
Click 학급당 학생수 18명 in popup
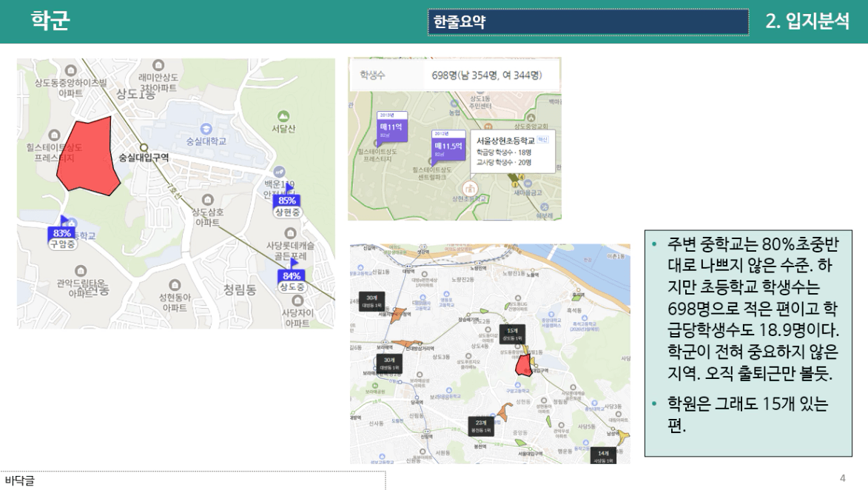pos(504,152)
